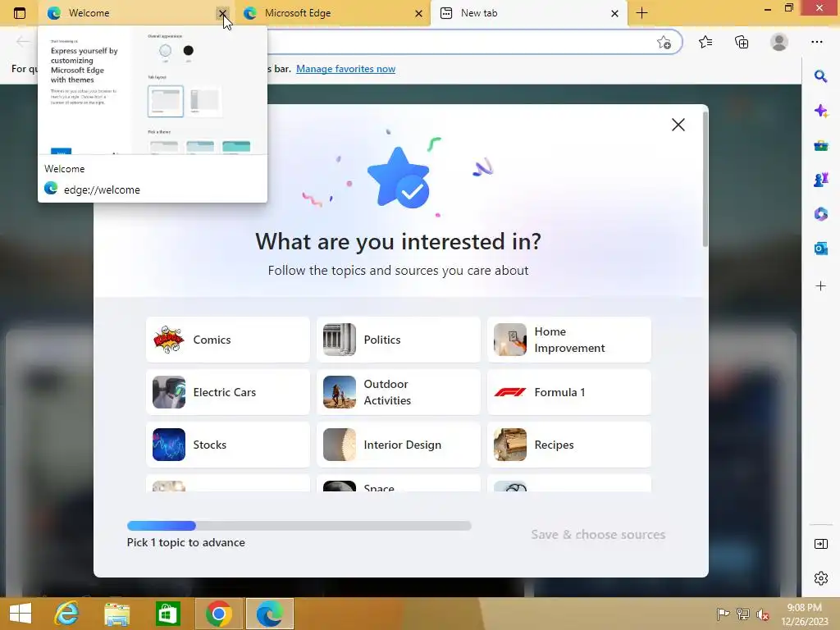Click the Welcome tab preview thumbnail
Viewport: 840px width, 630px height.
pos(153,90)
